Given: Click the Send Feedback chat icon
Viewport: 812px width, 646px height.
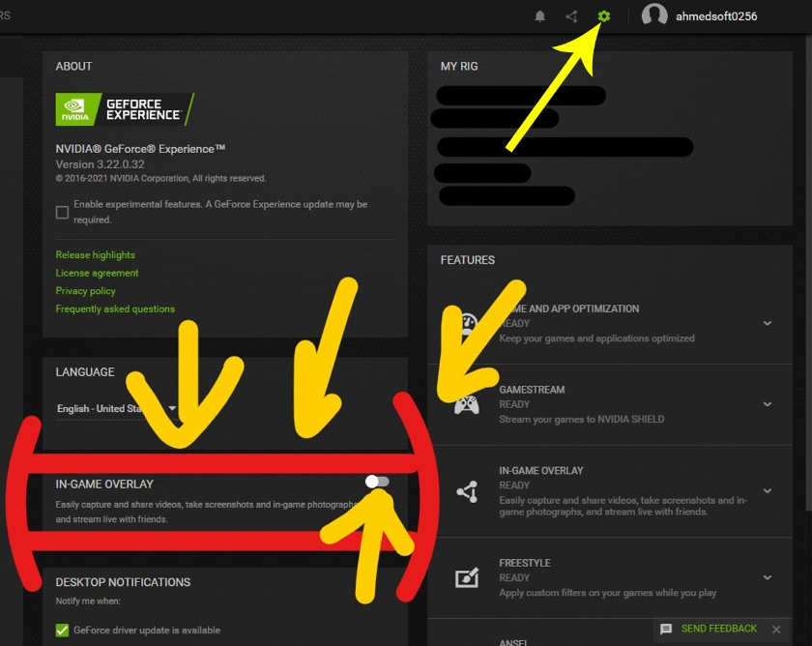Looking at the screenshot, I should (666, 629).
